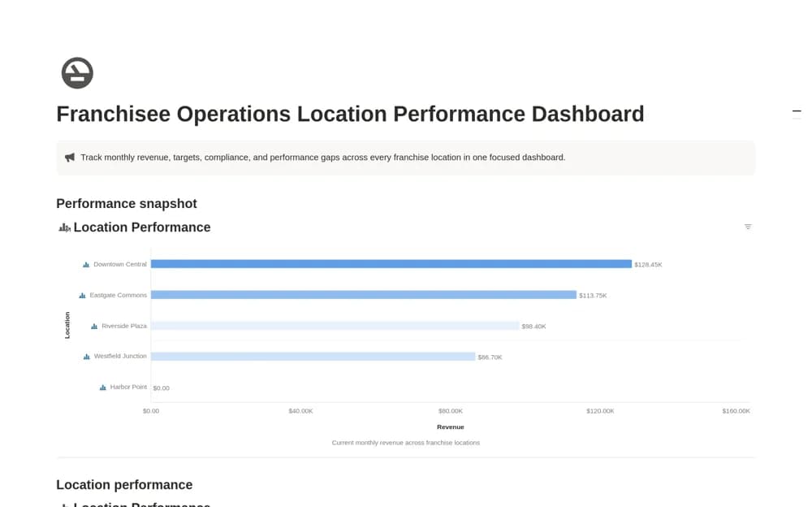Viewport: 812px width, 507px height.
Task: Click the Downtown Central revenue bar
Action: pos(391,264)
